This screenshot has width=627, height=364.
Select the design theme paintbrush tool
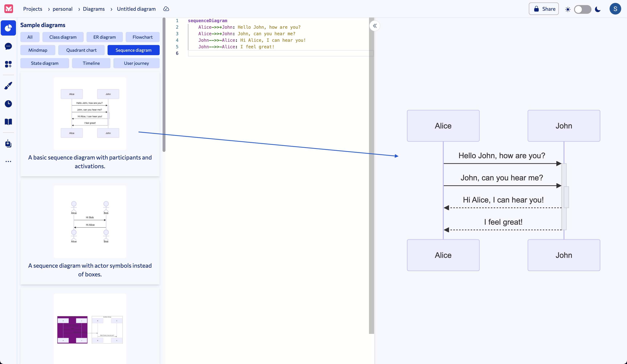(8, 86)
